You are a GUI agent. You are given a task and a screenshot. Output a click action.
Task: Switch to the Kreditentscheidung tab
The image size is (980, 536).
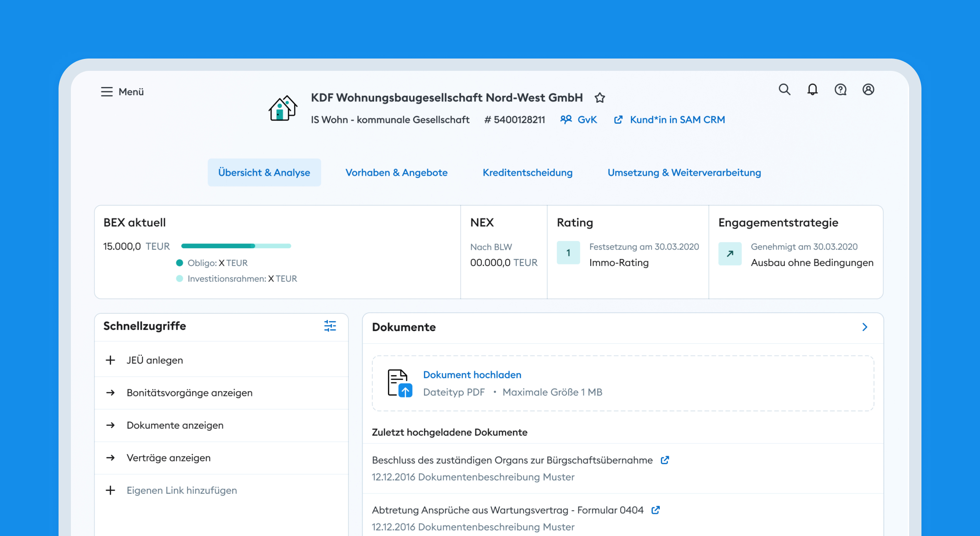point(527,173)
